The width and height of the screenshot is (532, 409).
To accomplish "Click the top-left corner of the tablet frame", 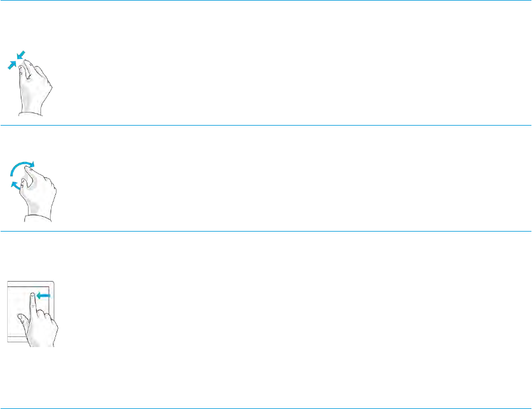I will tap(8, 282).
